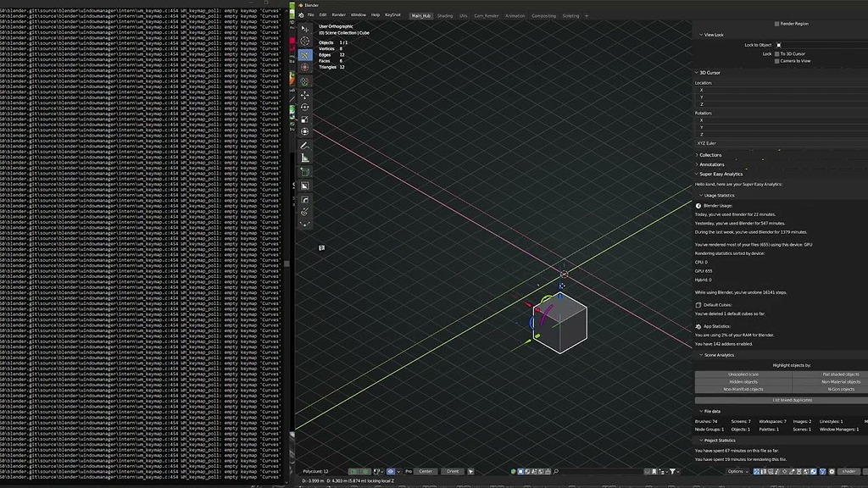This screenshot has width=868, height=488.
Task: Click the Blender Usage clock icon
Action: [x=698, y=206]
